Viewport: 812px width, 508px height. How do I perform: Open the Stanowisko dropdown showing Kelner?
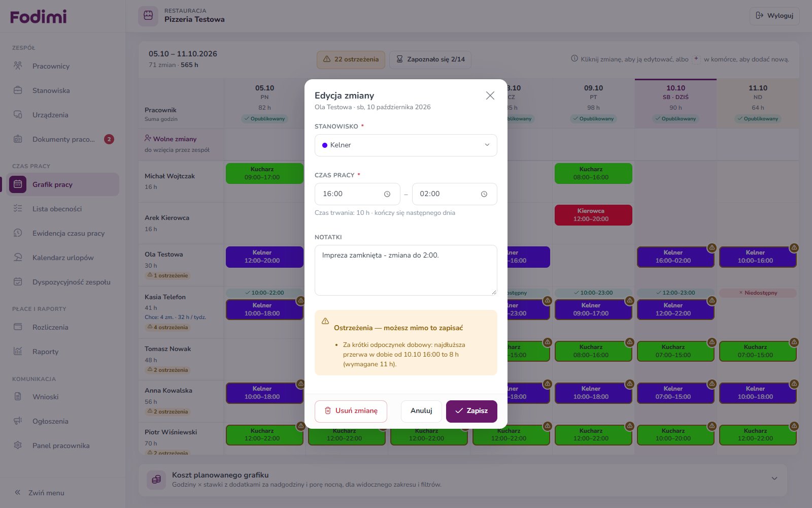[x=406, y=145]
